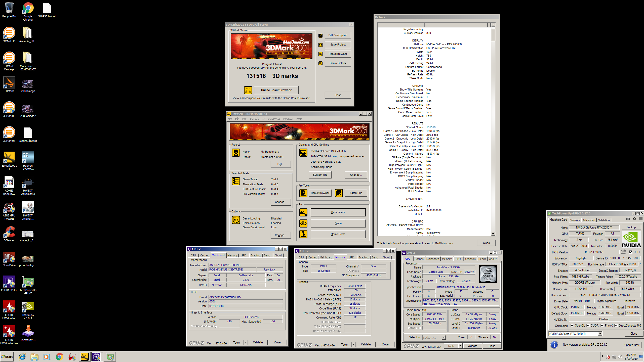This screenshot has height=362, width=644.
Task: Click the wide Benchmark button under Run
Action: (338, 212)
